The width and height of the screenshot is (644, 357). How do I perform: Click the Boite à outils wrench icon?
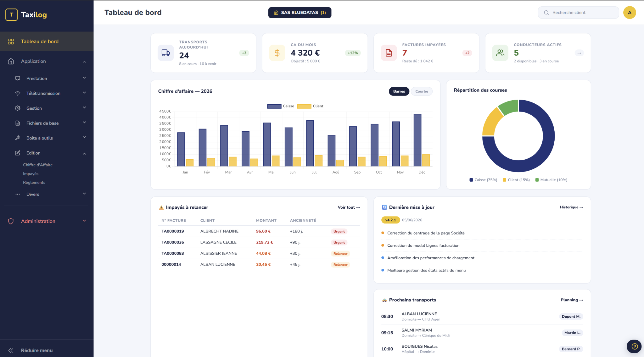(18, 138)
